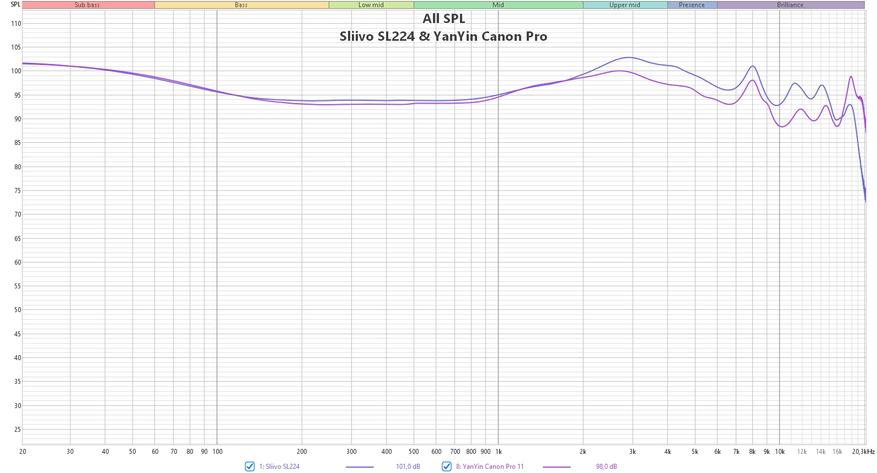The width and height of the screenshot is (877, 473).
Task: Click the 105 SPL axis label
Action: (16, 48)
